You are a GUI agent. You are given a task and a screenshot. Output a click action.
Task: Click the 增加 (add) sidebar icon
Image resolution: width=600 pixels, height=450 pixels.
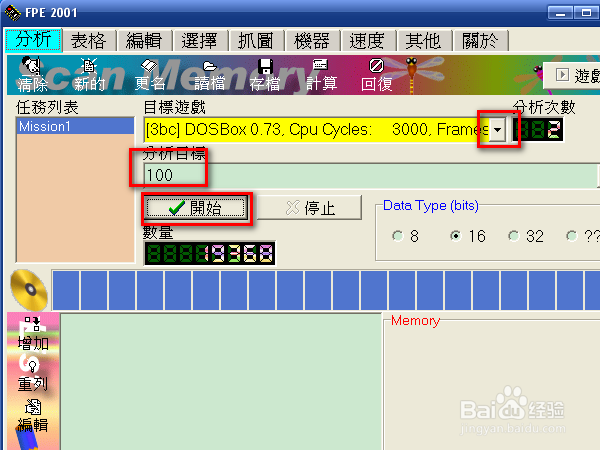pos(33,334)
